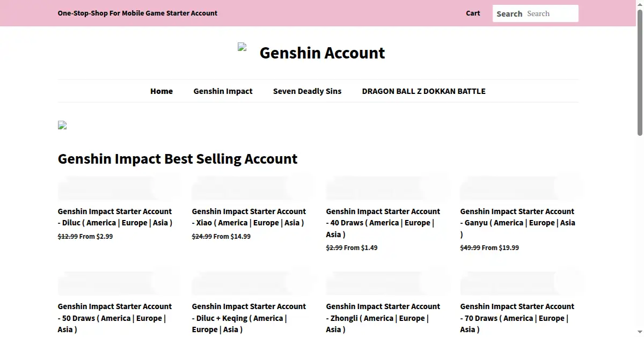Click the Zhongli account thumbnail image
644x337 pixels.
[385, 283]
